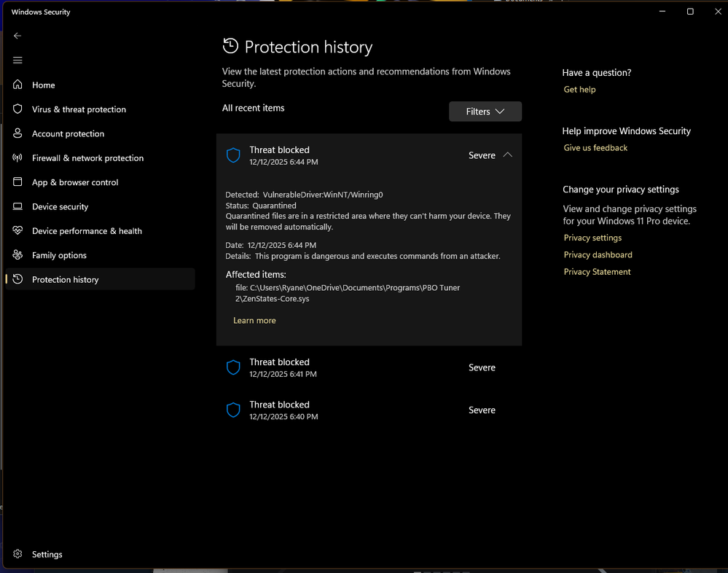The width and height of the screenshot is (728, 573).
Task: Click the Details line about attacker commands
Action: click(363, 256)
